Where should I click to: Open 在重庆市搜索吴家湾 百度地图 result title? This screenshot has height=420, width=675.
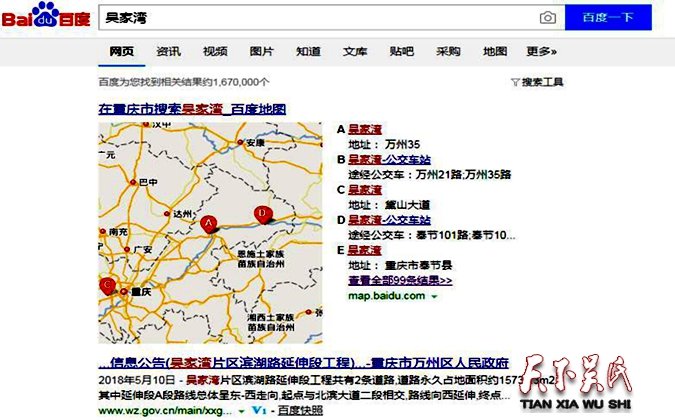[192, 108]
